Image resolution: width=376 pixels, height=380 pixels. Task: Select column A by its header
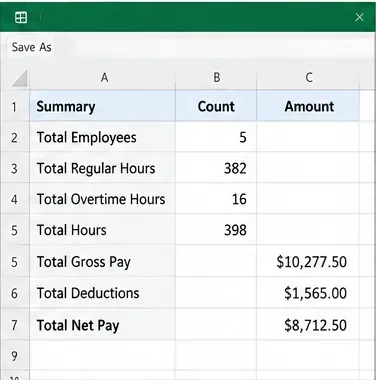(103, 78)
